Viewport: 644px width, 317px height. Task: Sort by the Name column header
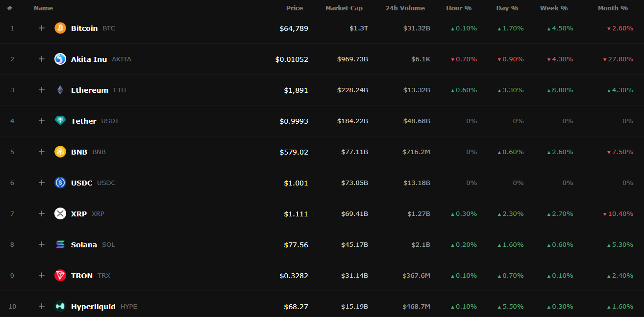[x=44, y=8]
